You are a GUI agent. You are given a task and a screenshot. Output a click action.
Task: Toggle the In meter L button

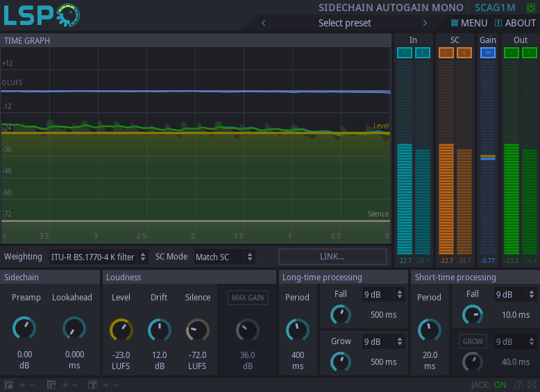click(x=405, y=53)
